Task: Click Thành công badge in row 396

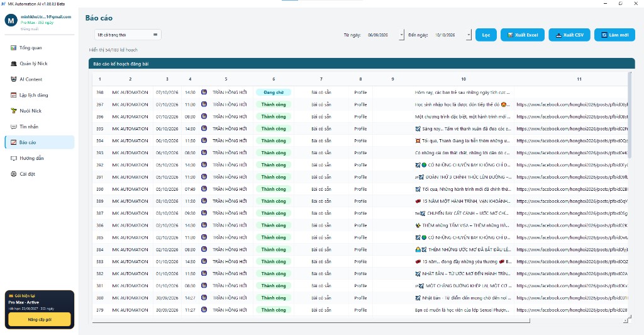Action: point(274,116)
